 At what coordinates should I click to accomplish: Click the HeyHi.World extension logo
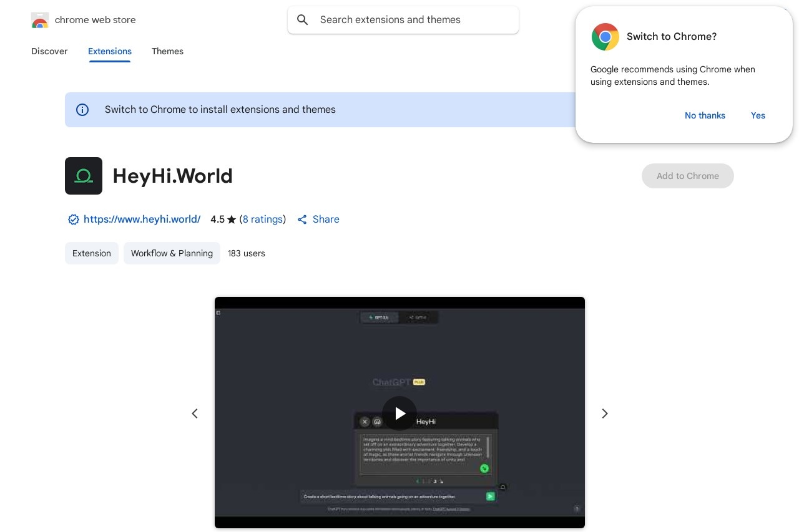point(84,176)
